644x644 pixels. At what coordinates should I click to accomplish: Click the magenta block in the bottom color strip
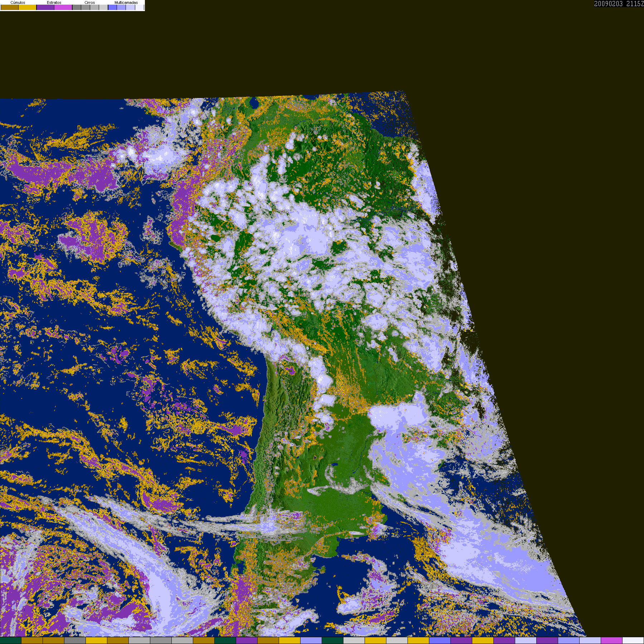(x=611, y=640)
